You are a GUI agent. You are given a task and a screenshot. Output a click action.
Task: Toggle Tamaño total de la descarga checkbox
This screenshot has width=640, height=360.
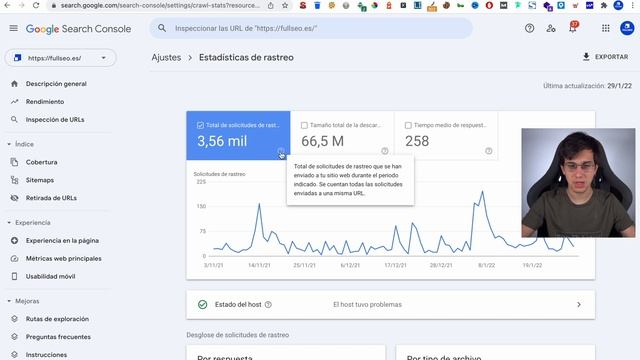tap(304, 125)
